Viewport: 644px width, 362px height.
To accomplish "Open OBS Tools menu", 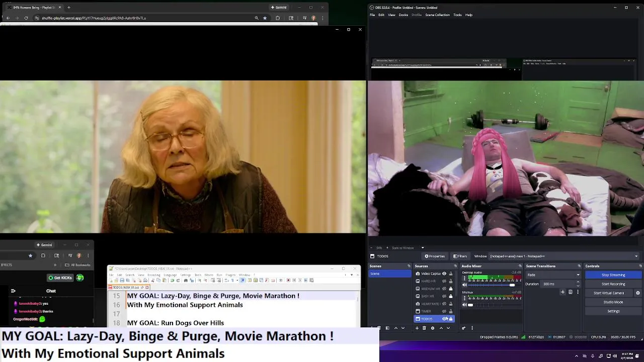I will [457, 15].
